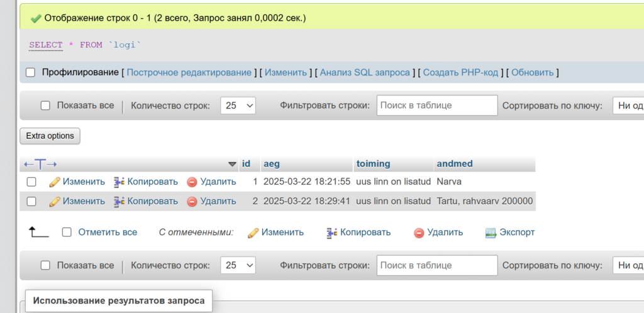Click the pencil edit icon for Narva row
The height and width of the screenshot is (313, 644).
click(x=54, y=182)
